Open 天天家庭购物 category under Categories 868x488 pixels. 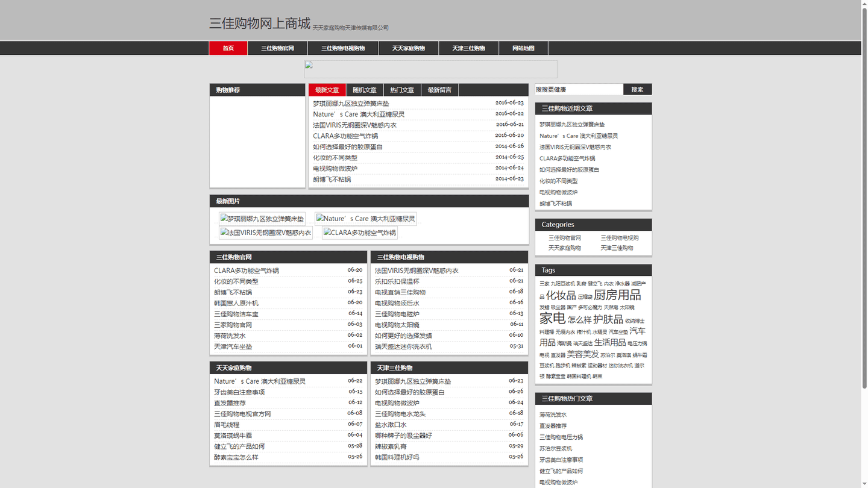point(565,248)
